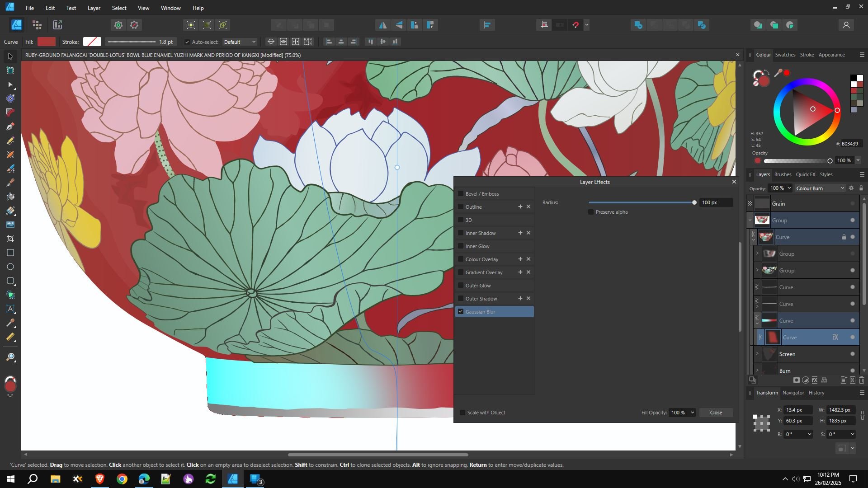Open Colour panel opacity dropdown arrow
Viewport: 868px width, 488px height.
858,160
